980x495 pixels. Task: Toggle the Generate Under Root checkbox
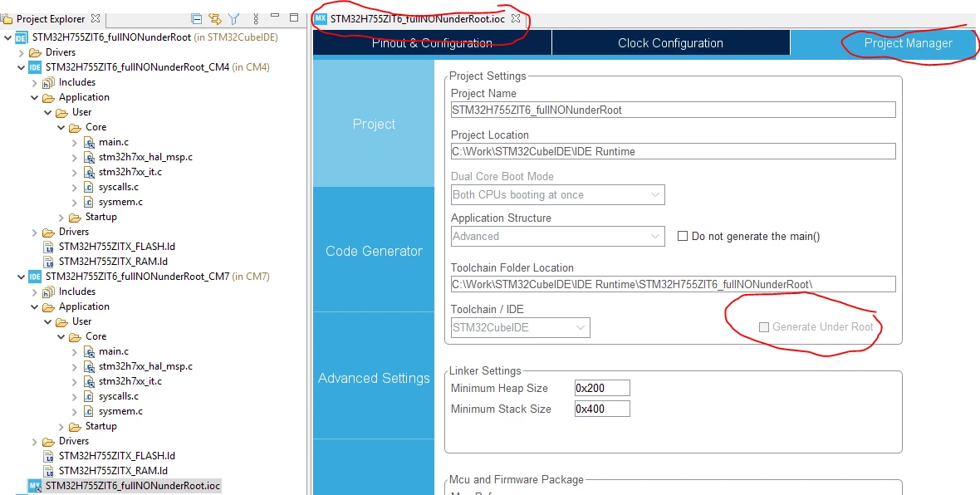(764, 327)
